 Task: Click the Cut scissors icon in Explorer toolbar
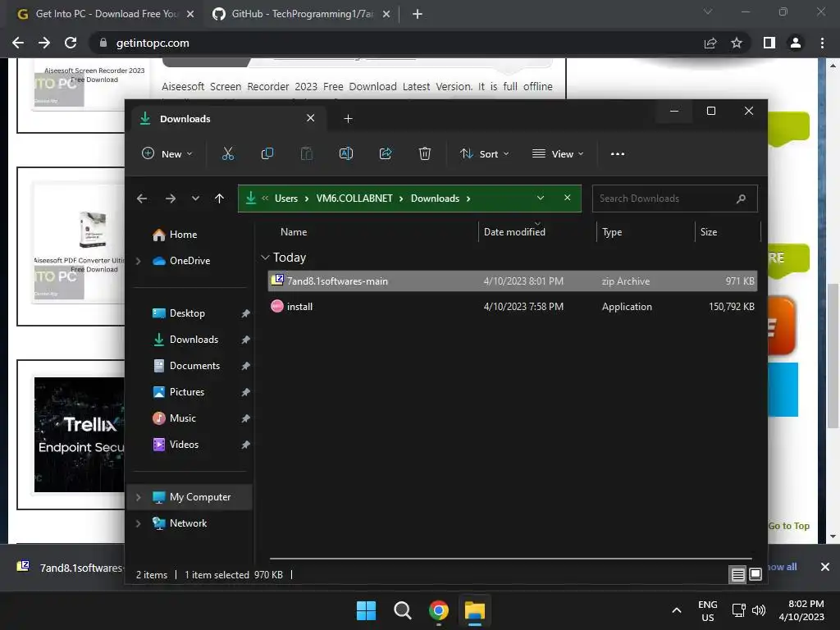[228, 153]
